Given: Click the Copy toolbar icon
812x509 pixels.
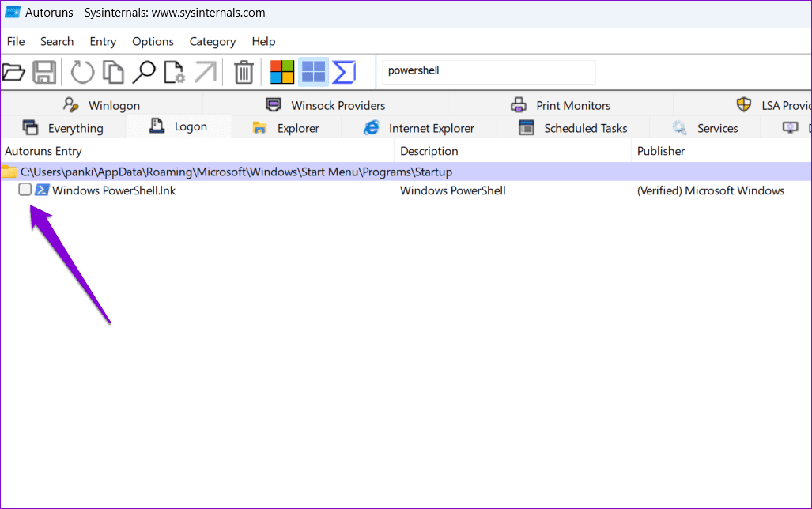Looking at the screenshot, I should (x=113, y=72).
